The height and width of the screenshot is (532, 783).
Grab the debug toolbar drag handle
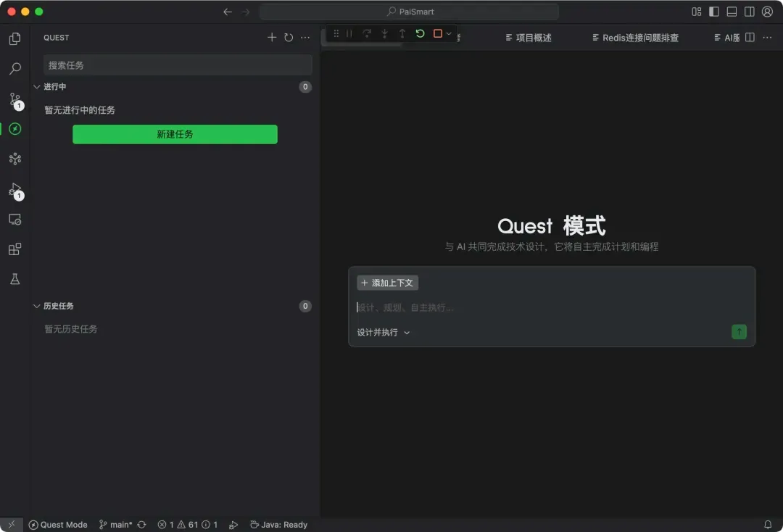pos(336,33)
